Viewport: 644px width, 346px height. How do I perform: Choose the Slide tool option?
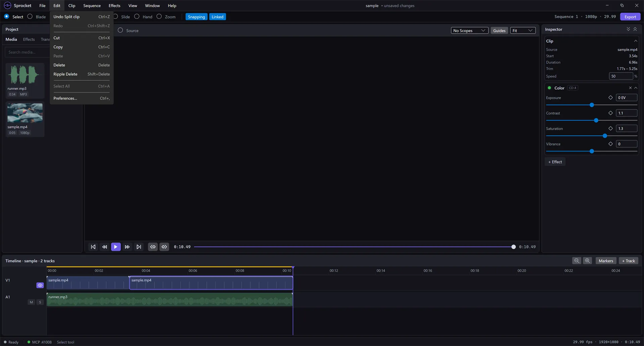click(x=122, y=17)
